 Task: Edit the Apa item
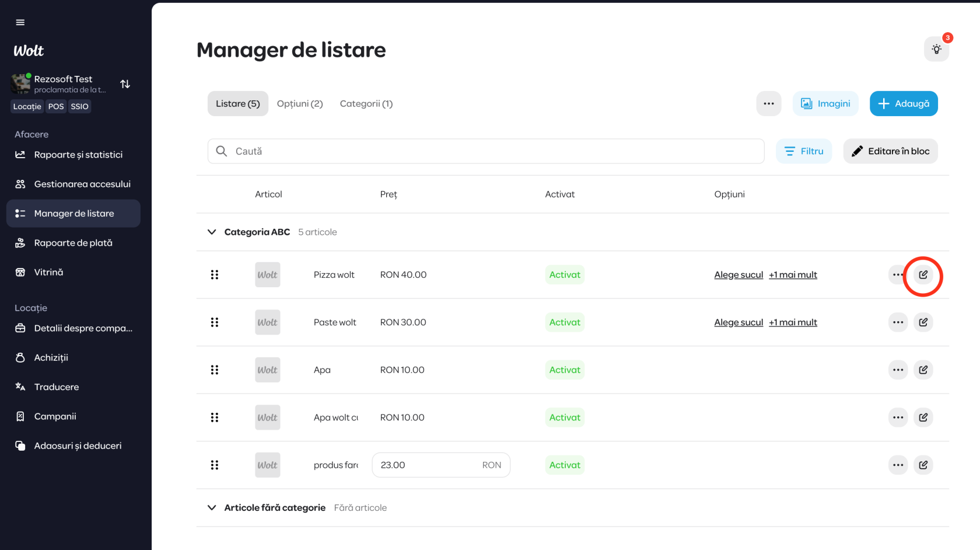[923, 370]
